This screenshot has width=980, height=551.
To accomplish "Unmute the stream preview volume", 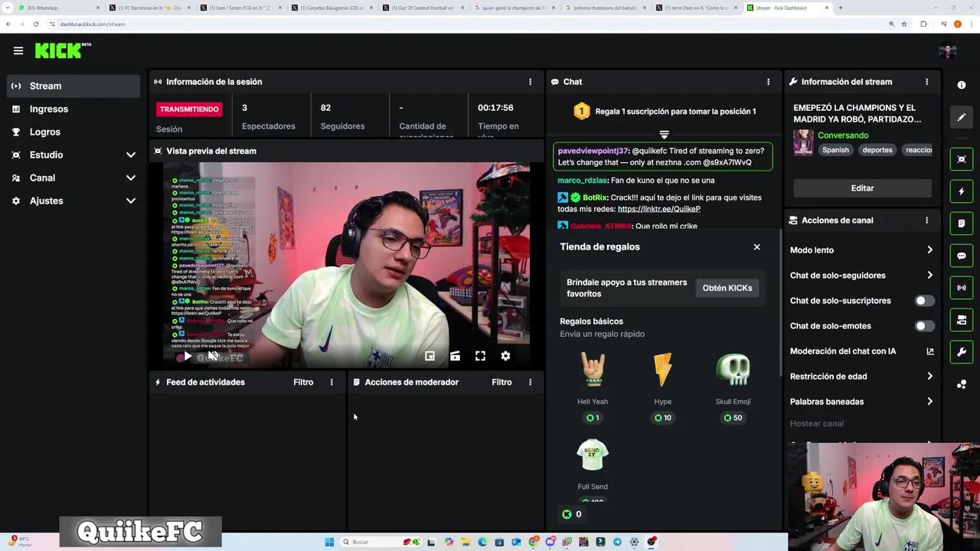I will [x=212, y=356].
